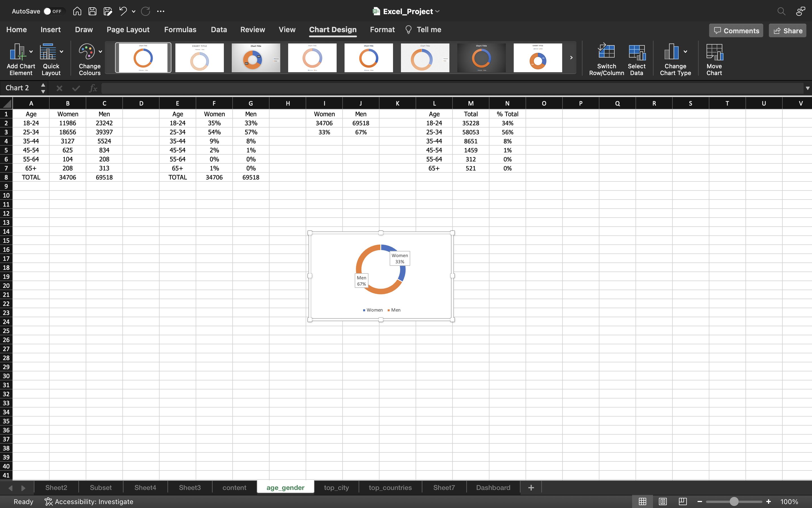Viewport: 812px width, 508px height.
Task: Open the Review tab
Action: click(x=253, y=30)
